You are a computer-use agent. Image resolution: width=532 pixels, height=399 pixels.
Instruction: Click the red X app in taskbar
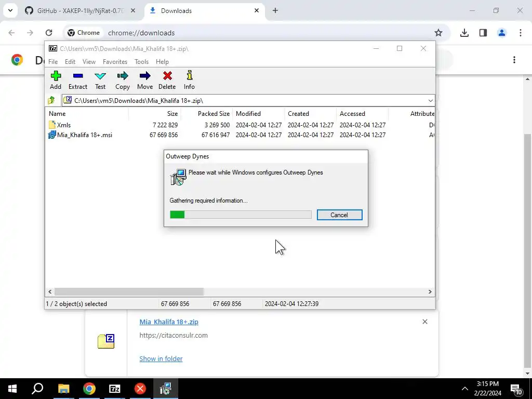pyautogui.click(x=140, y=389)
